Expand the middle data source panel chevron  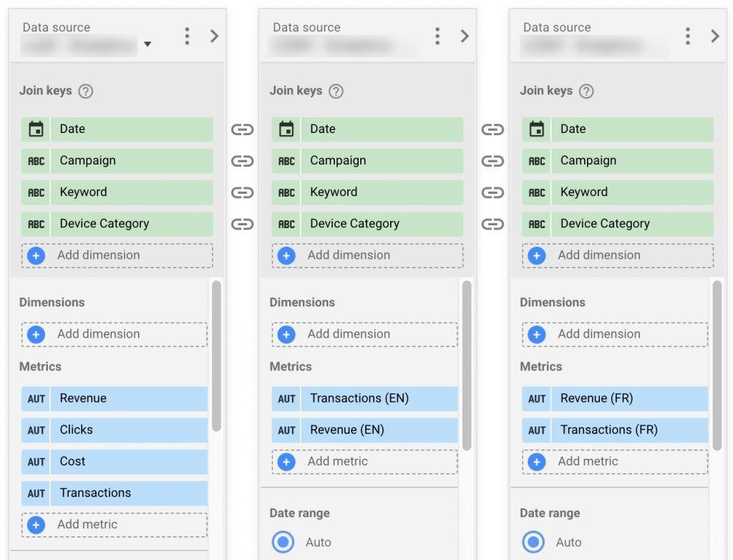pyautogui.click(x=465, y=35)
